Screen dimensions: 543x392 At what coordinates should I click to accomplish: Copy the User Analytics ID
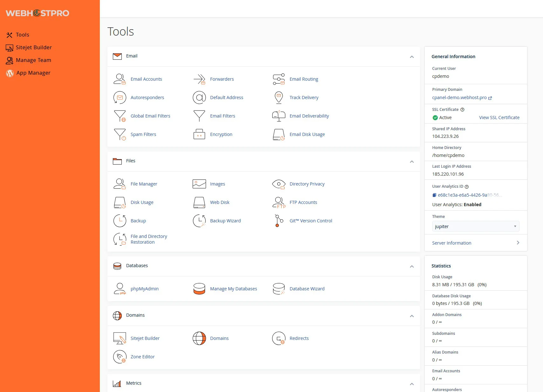[434, 195]
